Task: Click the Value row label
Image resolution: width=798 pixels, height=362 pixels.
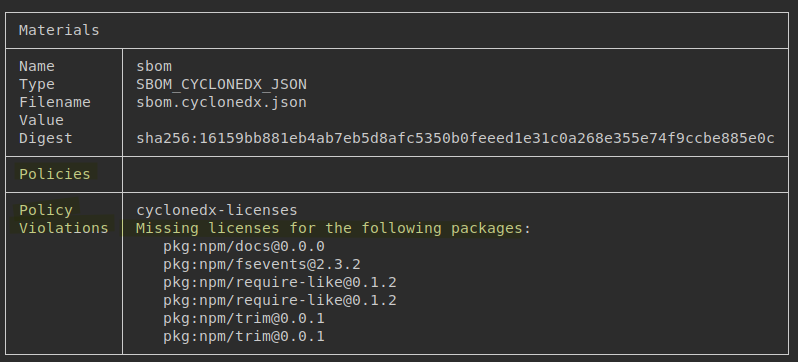Action: (41, 120)
